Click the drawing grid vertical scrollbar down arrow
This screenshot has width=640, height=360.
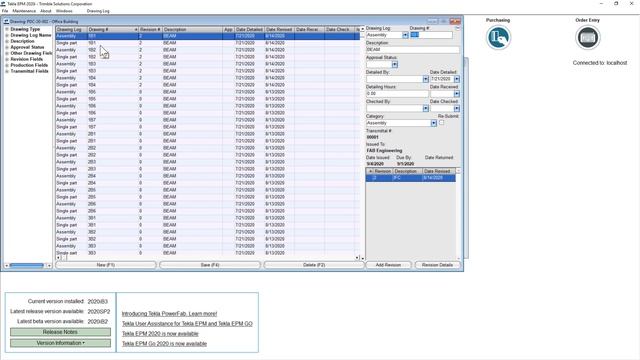[x=362, y=258]
